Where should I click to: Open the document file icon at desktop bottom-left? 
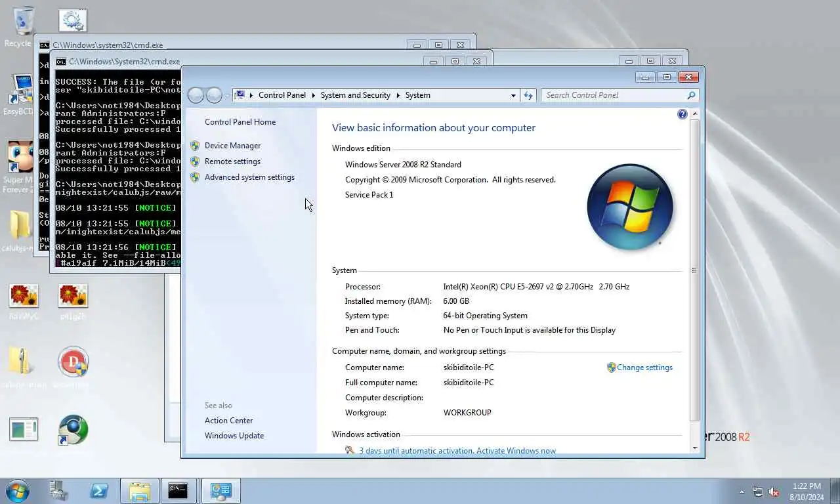click(x=24, y=430)
